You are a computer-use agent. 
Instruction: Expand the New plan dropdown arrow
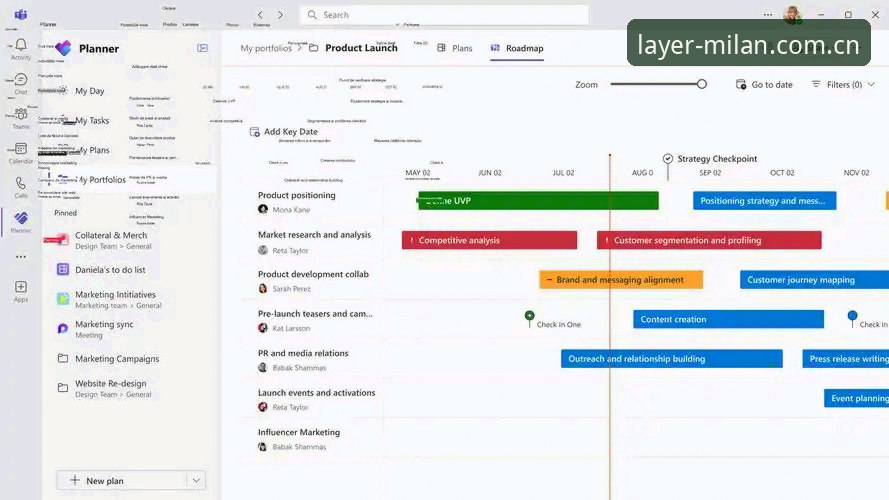(x=196, y=481)
